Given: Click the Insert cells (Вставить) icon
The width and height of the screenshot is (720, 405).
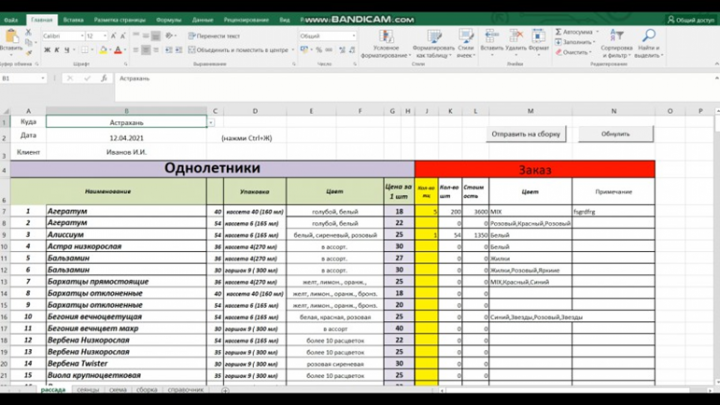Looking at the screenshot, I should (492, 36).
